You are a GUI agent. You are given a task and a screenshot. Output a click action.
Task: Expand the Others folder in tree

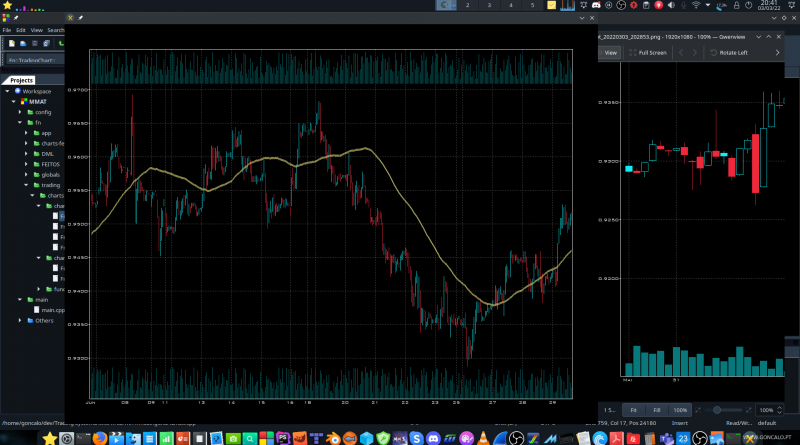pyautogui.click(x=21, y=320)
